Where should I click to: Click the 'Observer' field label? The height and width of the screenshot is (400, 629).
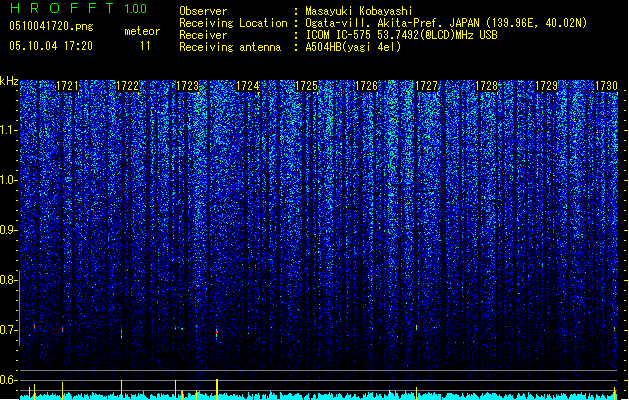(x=203, y=11)
